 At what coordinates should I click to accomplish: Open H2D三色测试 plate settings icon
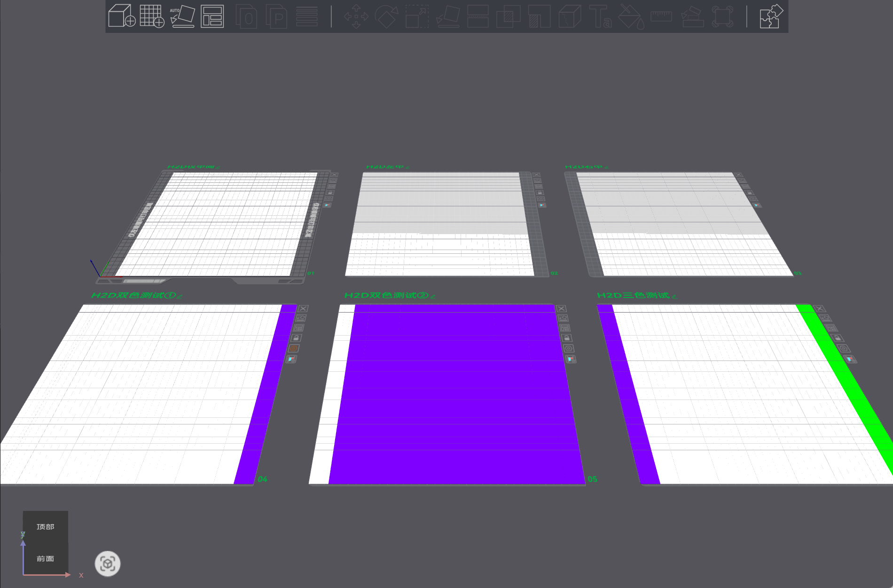(844, 348)
